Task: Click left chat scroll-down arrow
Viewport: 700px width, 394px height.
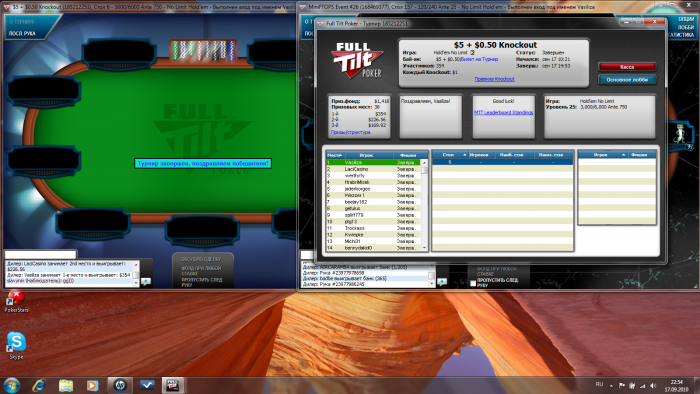Action: [x=136, y=282]
